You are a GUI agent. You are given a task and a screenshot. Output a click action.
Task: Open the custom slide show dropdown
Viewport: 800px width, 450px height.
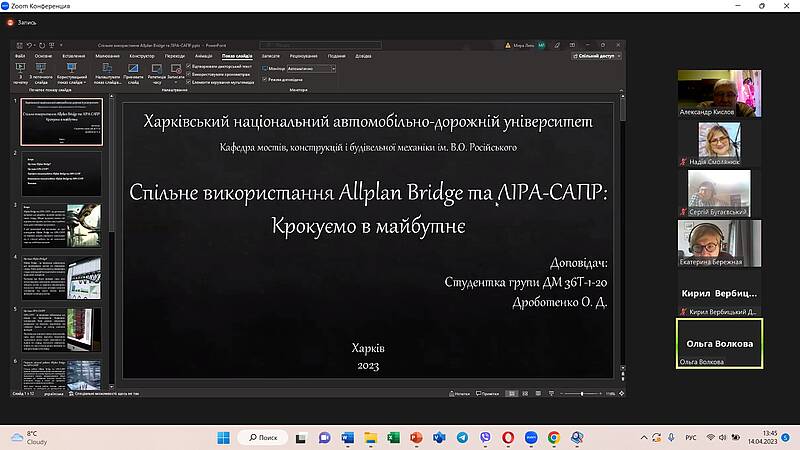pyautogui.click(x=71, y=73)
